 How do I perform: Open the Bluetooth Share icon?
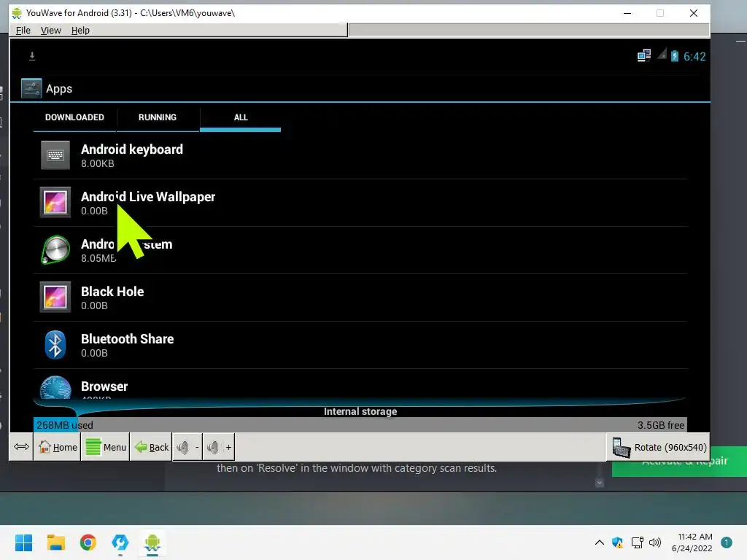coord(55,344)
